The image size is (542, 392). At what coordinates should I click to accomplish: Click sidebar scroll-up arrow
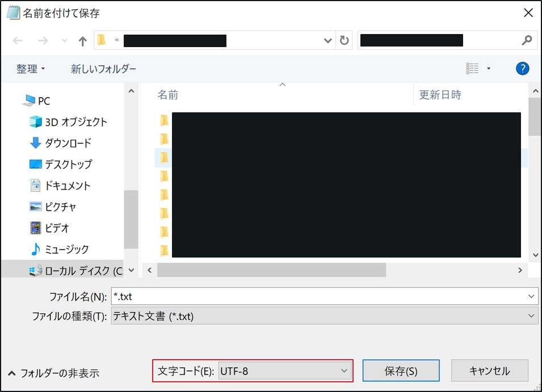click(131, 91)
